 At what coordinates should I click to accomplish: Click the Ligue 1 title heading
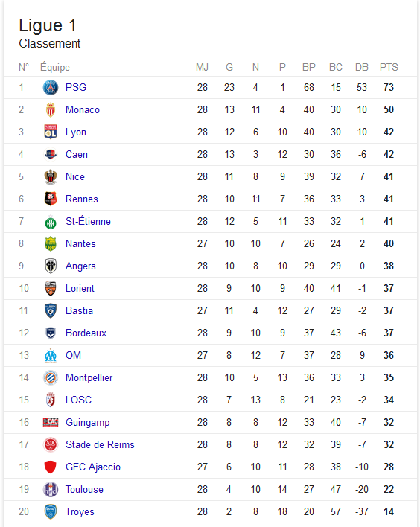(x=48, y=26)
